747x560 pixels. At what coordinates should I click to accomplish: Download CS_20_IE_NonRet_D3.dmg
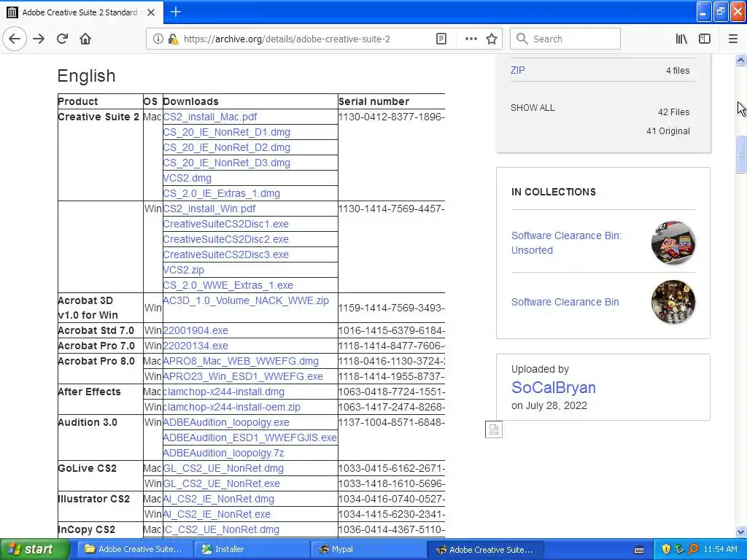tap(226, 163)
